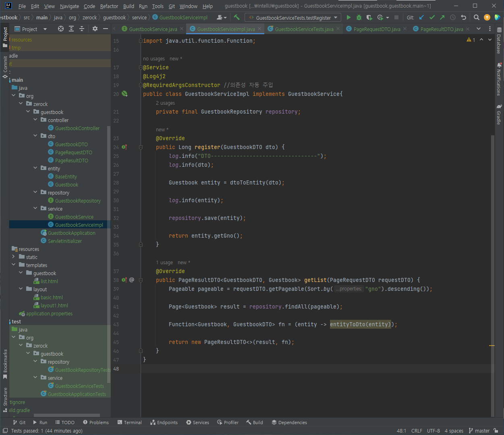The width and height of the screenshot is (504, 435).
Task: Run with coverage shield icon
Action: click(x=369, y=17)
